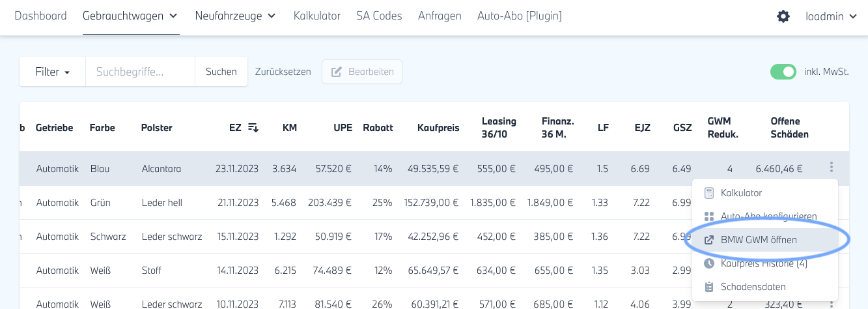Click the BMW GWM external link icon

tap(710, 240)
